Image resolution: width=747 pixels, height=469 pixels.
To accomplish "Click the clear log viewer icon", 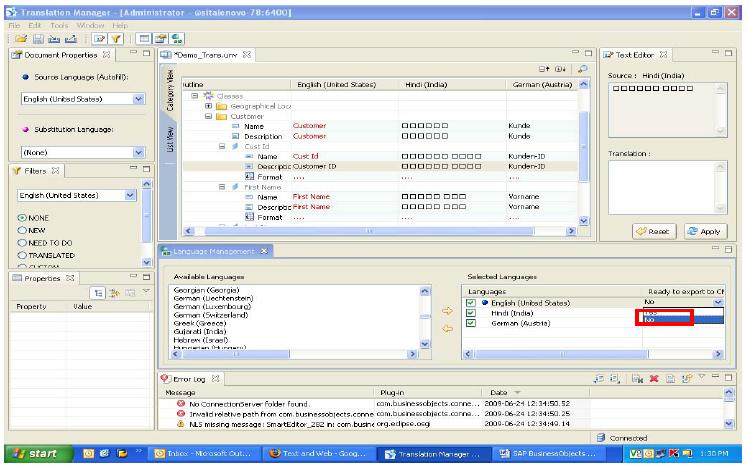I will (x=637, y=378).
